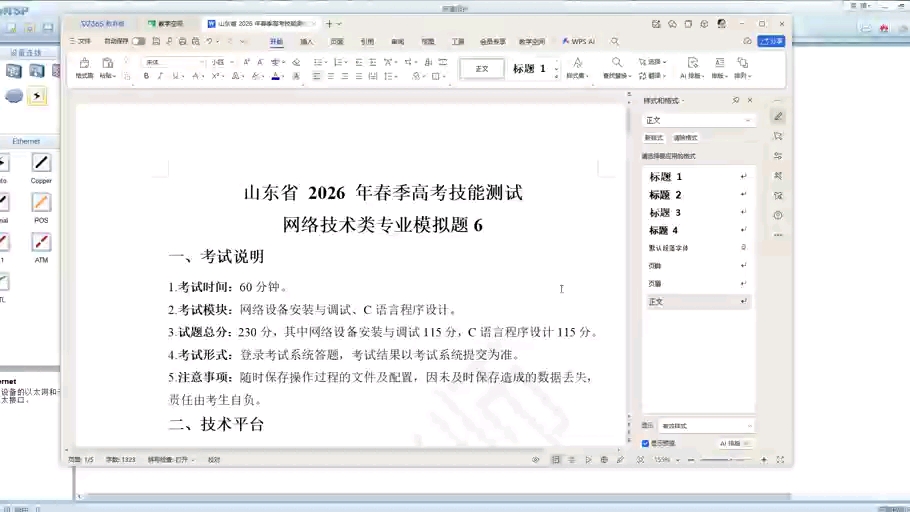Open the 文件 File menu

point(81,41)
